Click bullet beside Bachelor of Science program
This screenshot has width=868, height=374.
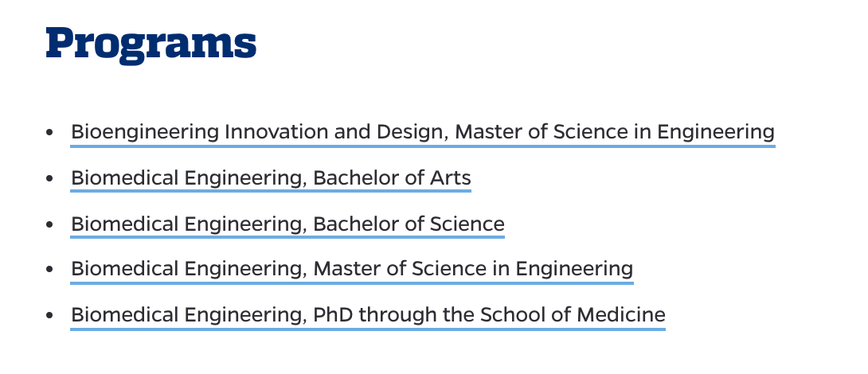pyautogui.click(x=50, y=224)
